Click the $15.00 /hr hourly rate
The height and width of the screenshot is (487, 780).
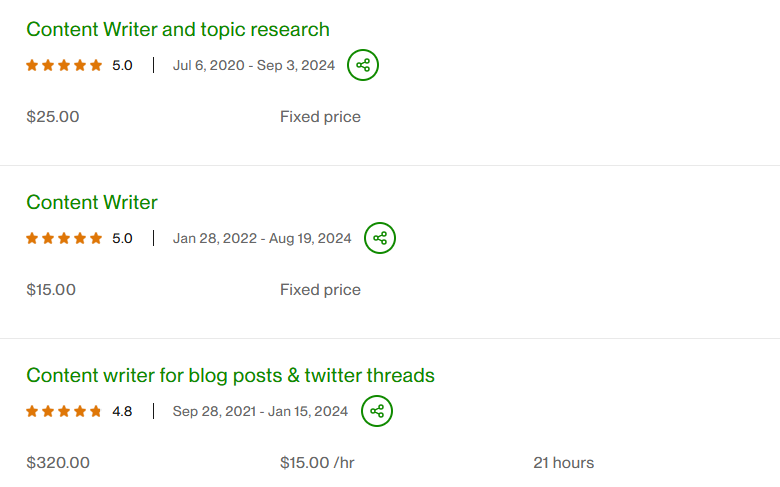(317, 463)
